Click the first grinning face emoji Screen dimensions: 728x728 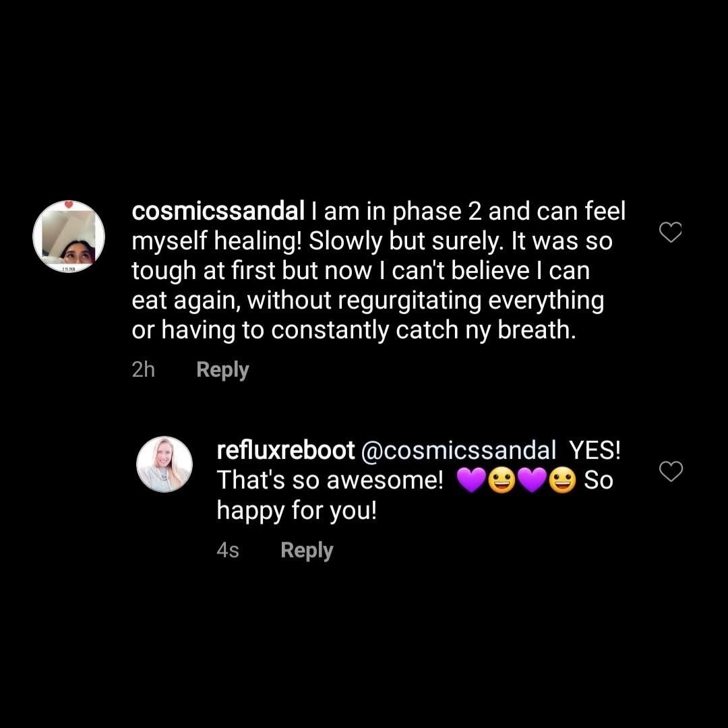tap(502, 481)
